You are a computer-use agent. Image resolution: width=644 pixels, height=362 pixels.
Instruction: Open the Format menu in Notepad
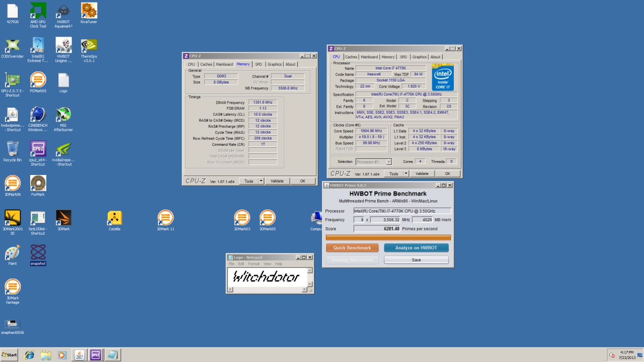tap(254, 264)
